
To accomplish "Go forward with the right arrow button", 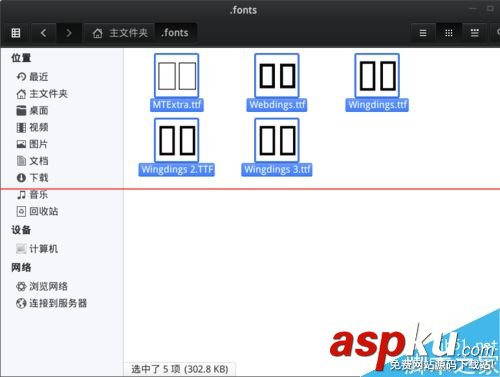I will coord(69,33).
